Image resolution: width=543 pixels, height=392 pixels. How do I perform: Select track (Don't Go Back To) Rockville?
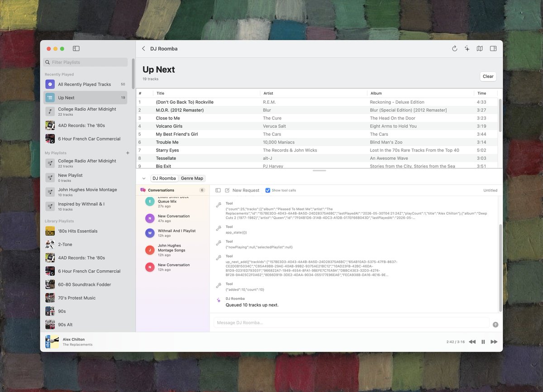317,102
